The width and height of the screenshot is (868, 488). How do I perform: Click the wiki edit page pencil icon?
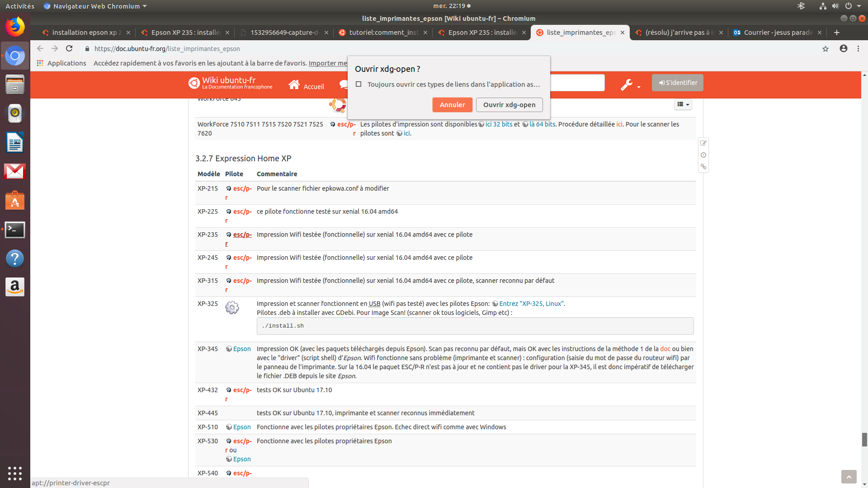[x=703, y=143]
